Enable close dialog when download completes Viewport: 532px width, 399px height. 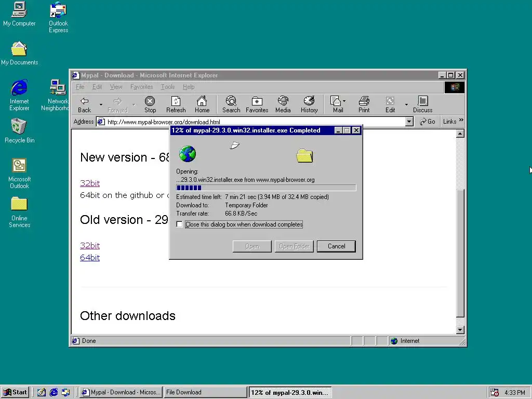point(179,224)
